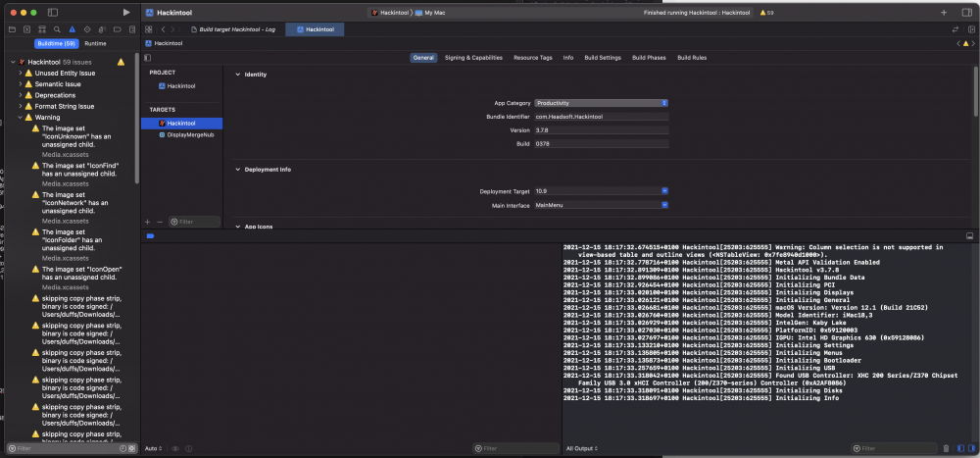Click the library plus button in toolbar
The height and width of the screenshot is (458, 980).
(944, 13)
